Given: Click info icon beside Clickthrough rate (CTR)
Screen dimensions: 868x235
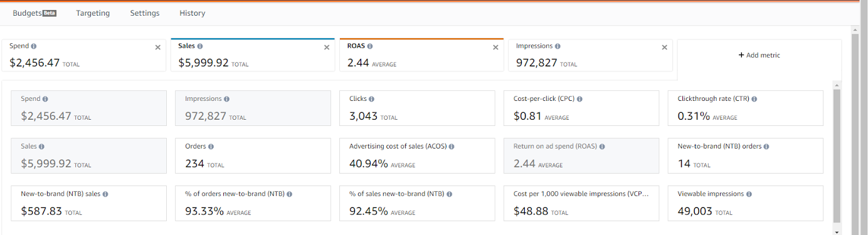Looking at the screenshot, I should 754,99.
